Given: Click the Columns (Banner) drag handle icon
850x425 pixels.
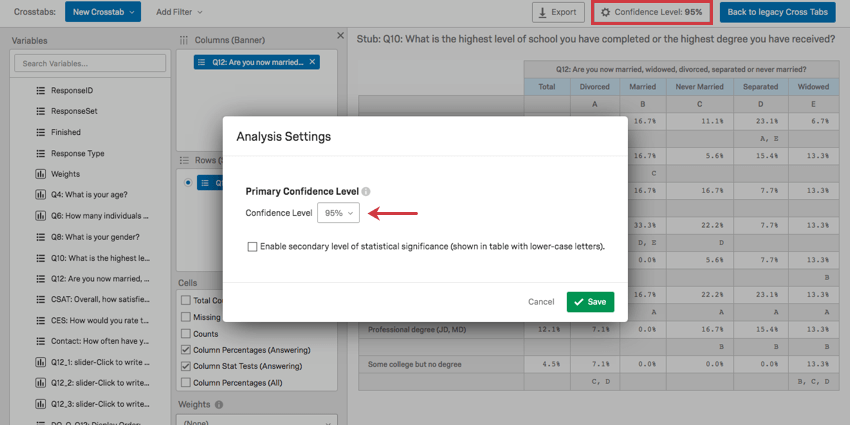Looking at the screenshot, I should click(183, 39).
